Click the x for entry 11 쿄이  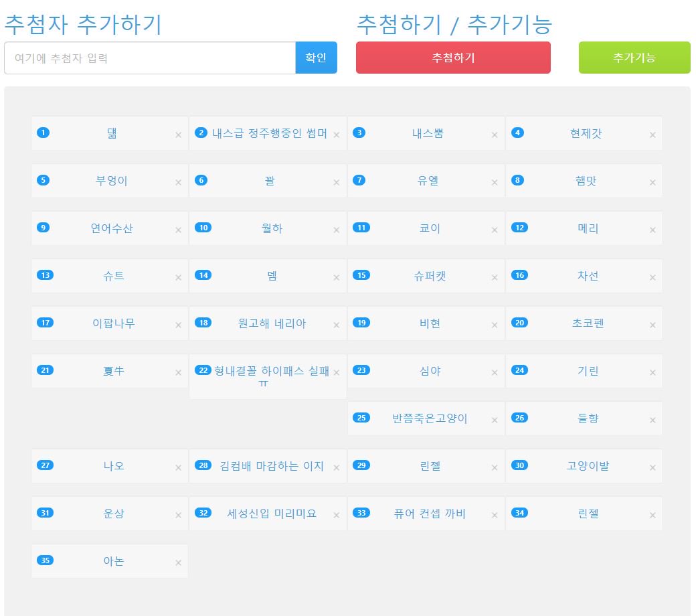495,230
